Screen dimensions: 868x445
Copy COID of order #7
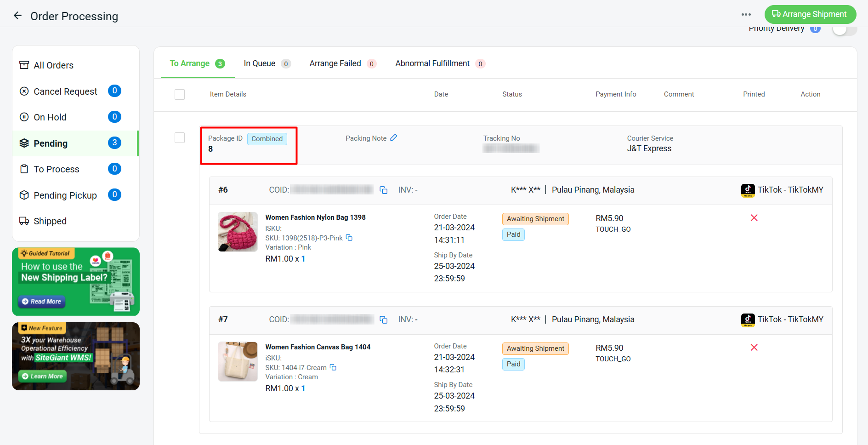(x=383, y=319)
